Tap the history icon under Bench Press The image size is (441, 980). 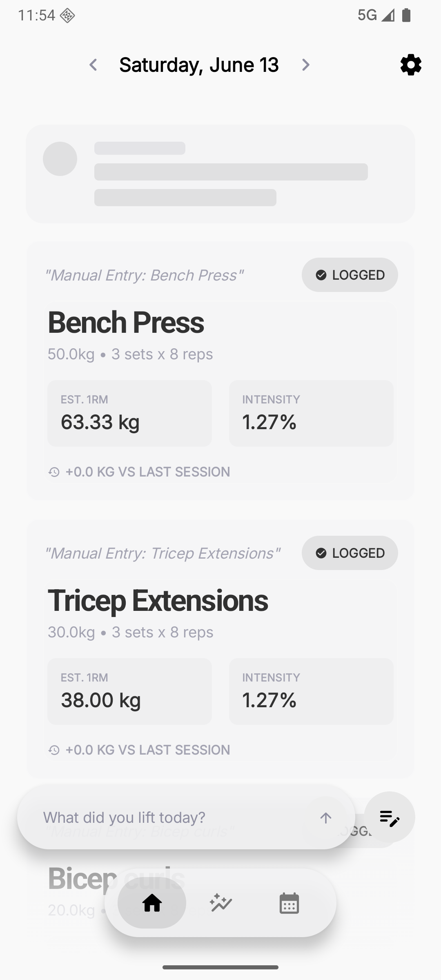tap(54, 472)
